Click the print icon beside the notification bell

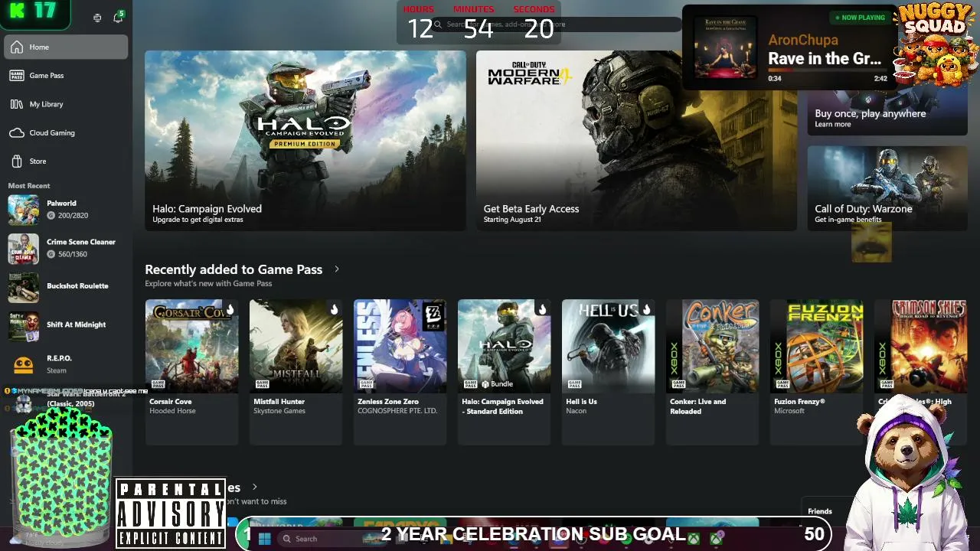97,18
